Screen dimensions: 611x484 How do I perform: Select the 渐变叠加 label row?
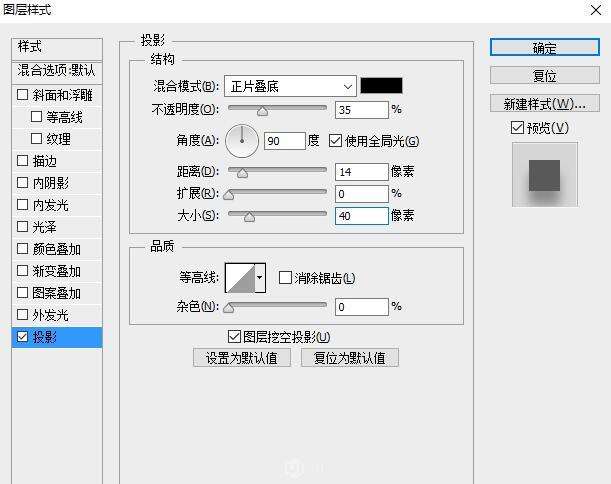pos(57,271)
